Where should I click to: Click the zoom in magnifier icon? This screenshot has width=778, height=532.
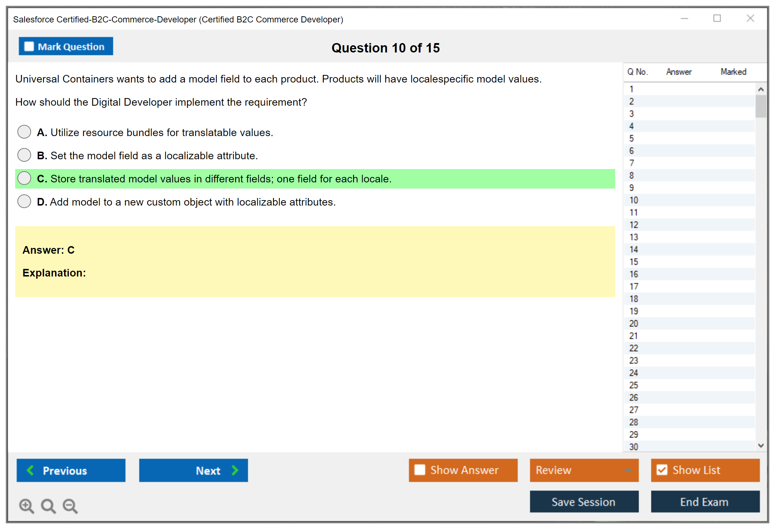pyautogui.click(x=26, y=506)
